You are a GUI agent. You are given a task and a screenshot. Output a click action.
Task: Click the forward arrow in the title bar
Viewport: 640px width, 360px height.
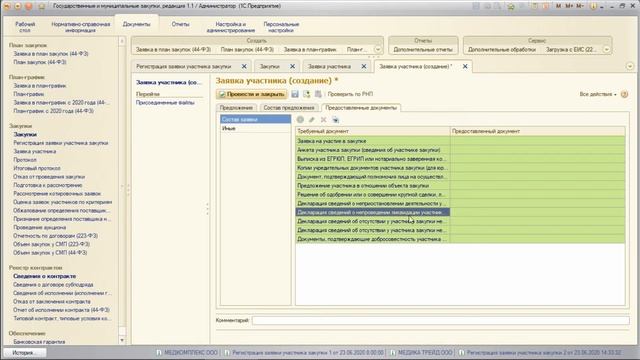18,6
